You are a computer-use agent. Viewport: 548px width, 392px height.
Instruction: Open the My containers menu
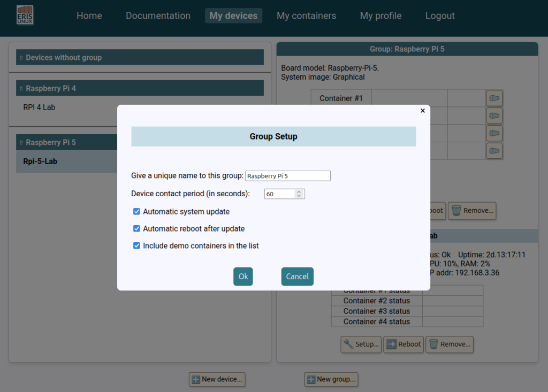coord(306,16)
